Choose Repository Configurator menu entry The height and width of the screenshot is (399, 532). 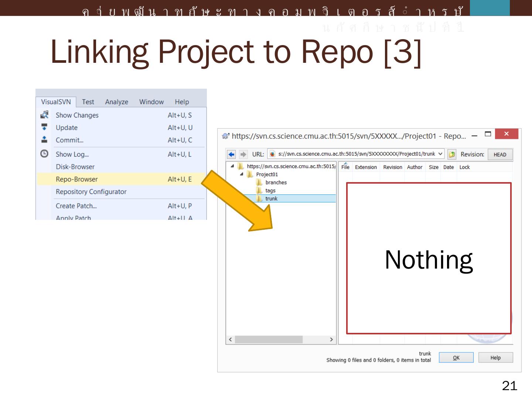coord(91,192)
